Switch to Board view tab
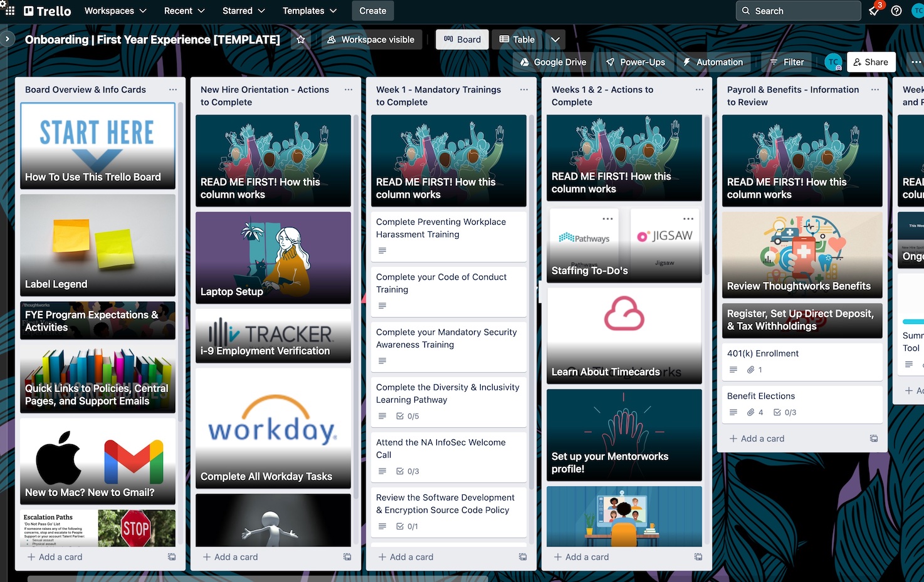The width and height of the screenshot is (924, 582). coord(462,39)
